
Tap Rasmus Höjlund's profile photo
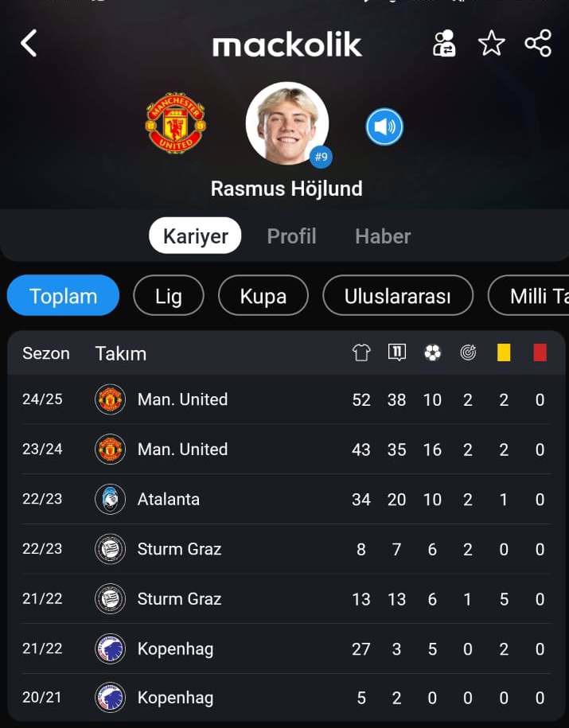287,123
